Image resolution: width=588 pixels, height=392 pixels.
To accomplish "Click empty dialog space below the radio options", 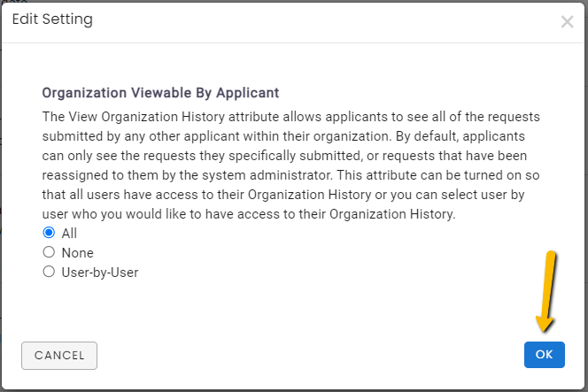I will pyautogui.click(x=293, y=307).
